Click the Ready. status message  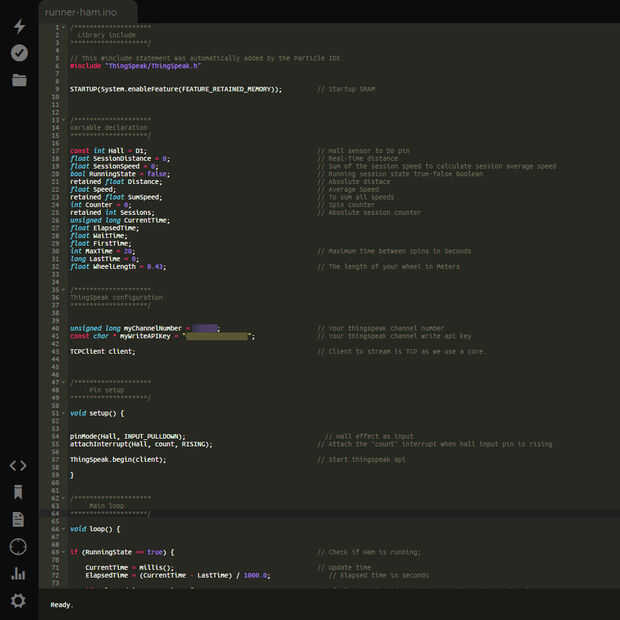[x=62, y=605]
